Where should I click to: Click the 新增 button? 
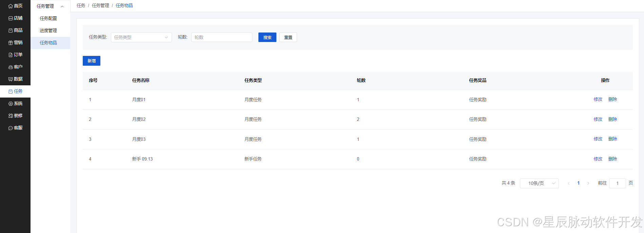[x=92, y=61]
